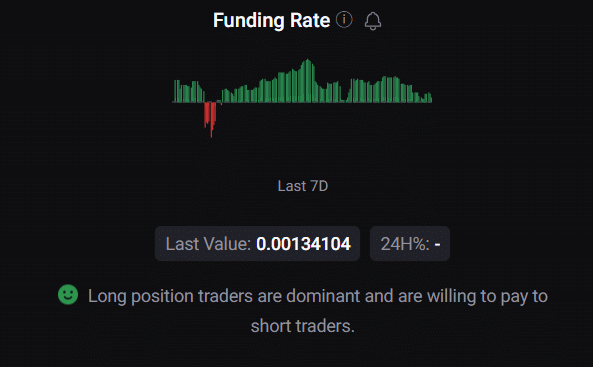Select the Last 7D range label

(303, 186)
